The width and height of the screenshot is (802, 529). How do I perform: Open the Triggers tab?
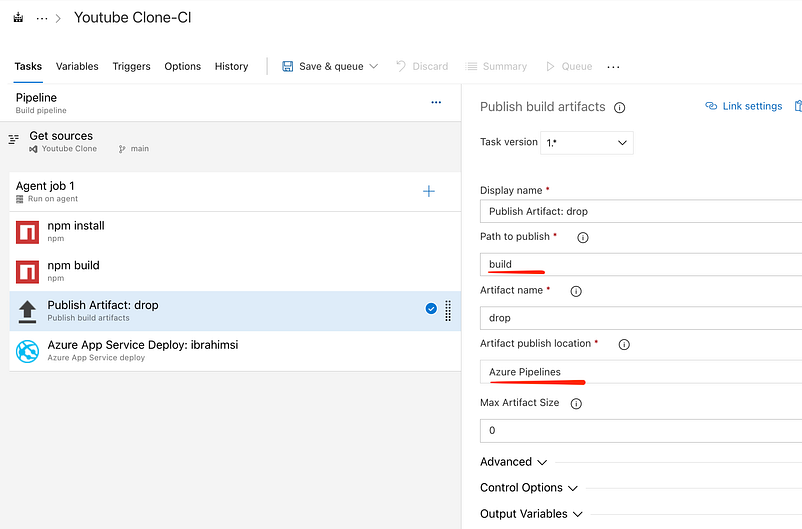coord(131,67)
